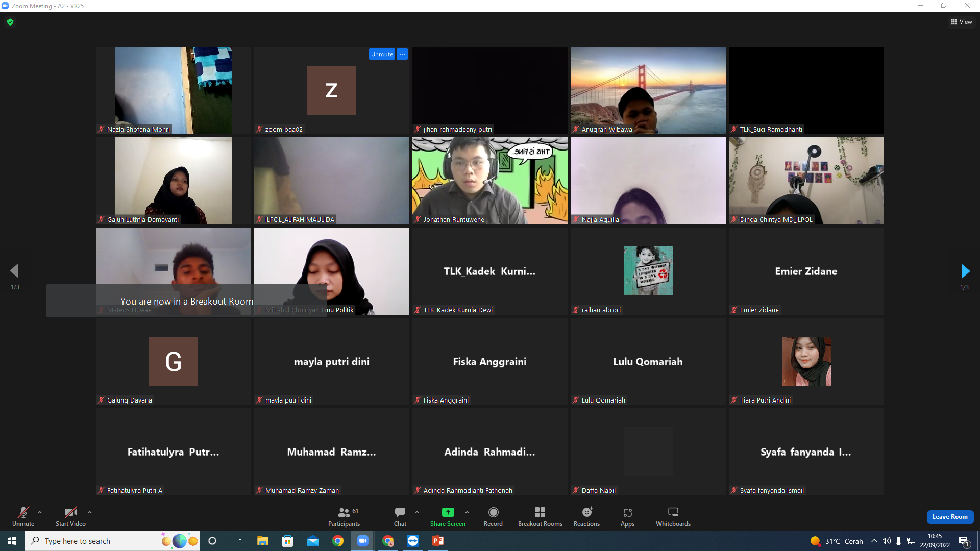
Task: Show hidden system tray icons
Action: (874, 541)
